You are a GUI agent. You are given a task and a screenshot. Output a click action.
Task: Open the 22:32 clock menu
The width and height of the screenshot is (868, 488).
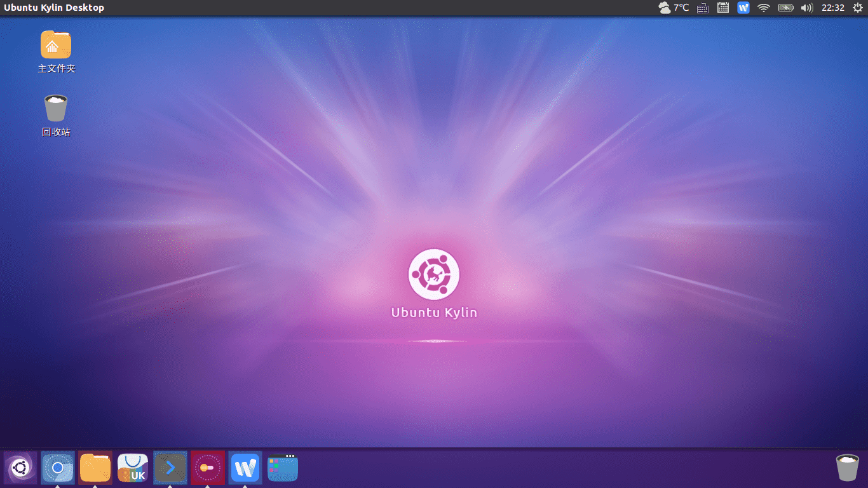click(833, 8)
